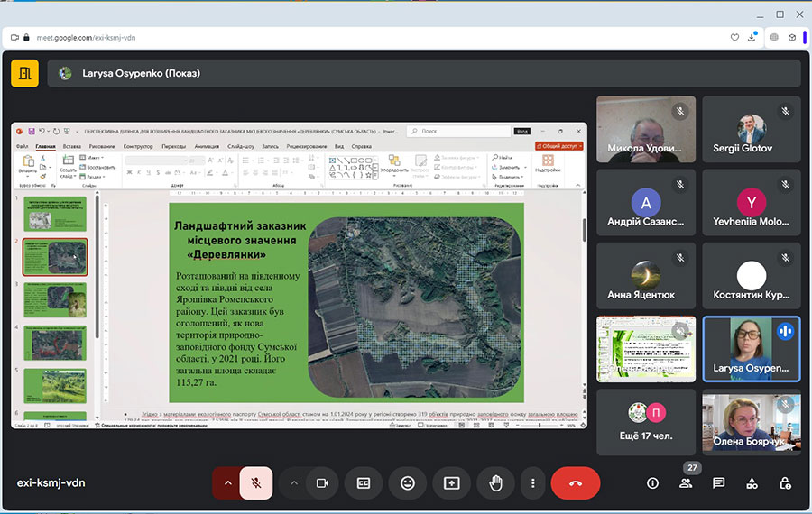
Task: Leave the call with red button
Action: click(x=576, y=482)
